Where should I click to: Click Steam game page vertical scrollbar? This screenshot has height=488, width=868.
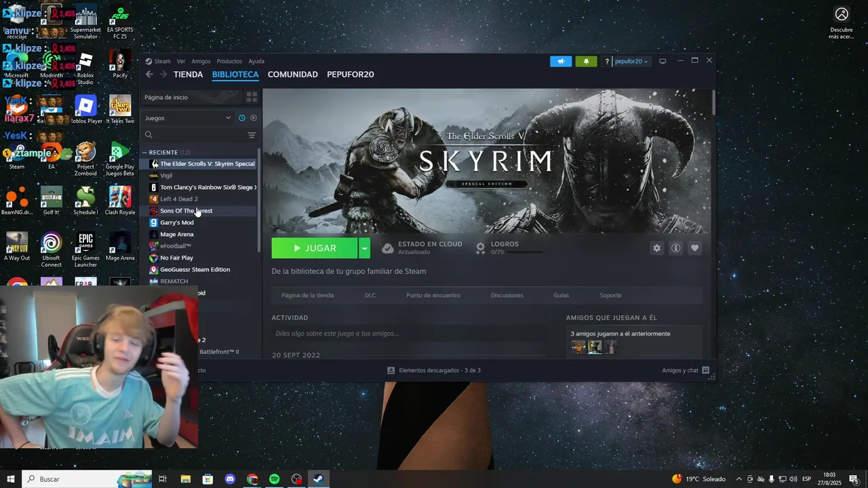coord(713,102)
